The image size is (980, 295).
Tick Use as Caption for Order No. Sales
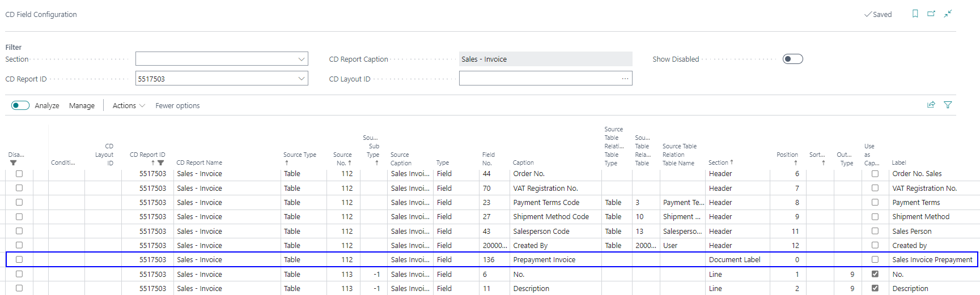tap(875, 174)
